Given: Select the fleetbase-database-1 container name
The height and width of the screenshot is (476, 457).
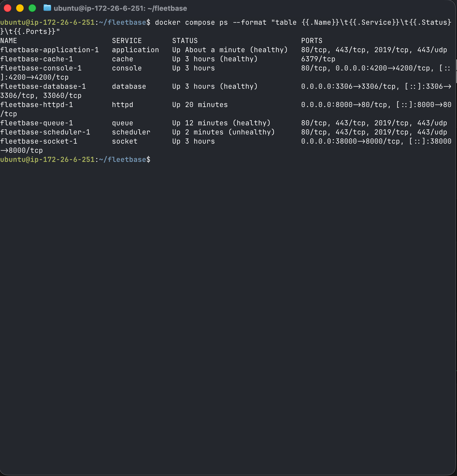Looking at the screenshot, I should (43, 86).
